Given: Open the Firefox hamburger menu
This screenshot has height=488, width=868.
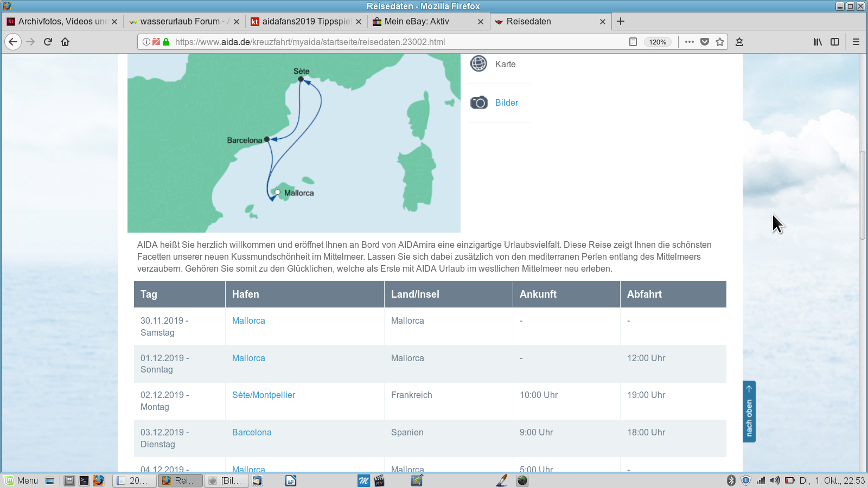Looking at the screenshot, I should tap(856, 42).
